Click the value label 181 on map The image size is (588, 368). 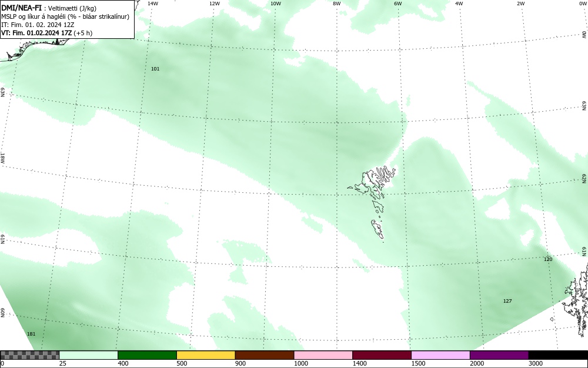coord(31,333)
